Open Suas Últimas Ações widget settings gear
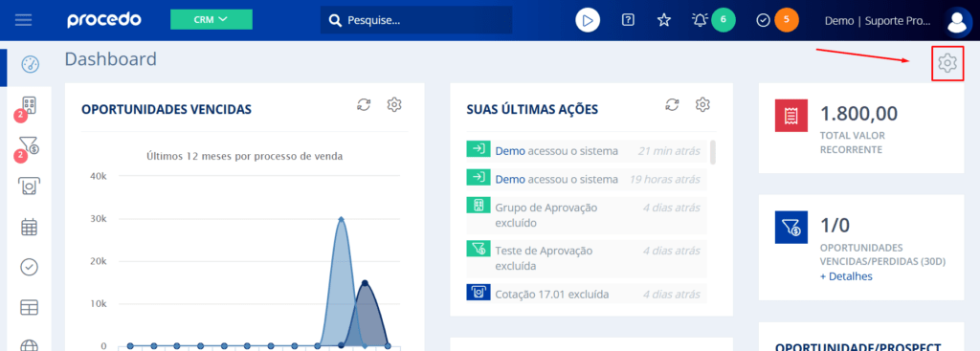Viewport: 980px width, 351px height. click(x=703, y=104)
